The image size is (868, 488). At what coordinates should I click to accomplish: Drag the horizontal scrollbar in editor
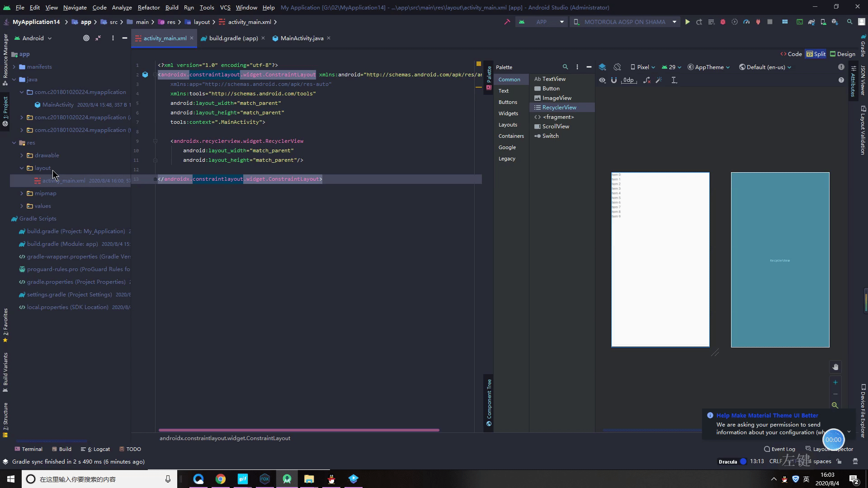299,430
